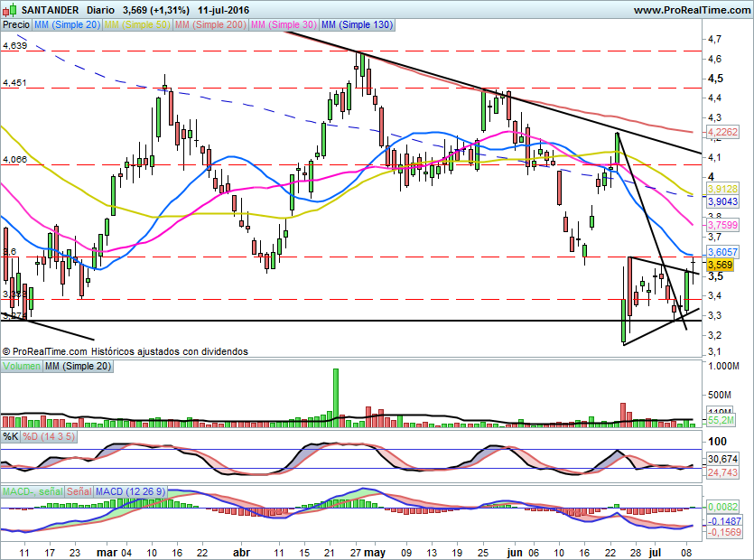
Task: Click the 55,2M volume value tag
Action: click(x=721, y=420)
